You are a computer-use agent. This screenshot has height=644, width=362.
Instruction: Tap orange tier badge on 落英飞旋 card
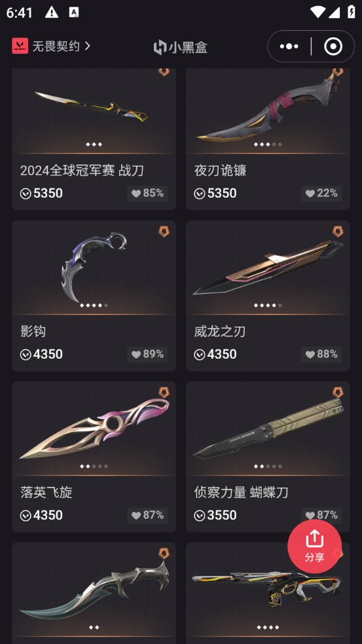[x=164, y=392]
